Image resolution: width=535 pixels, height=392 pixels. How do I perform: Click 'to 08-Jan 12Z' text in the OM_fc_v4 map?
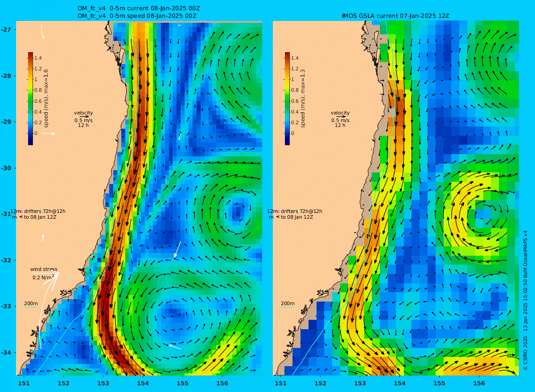pyautogui.click(x=40, y=217)
